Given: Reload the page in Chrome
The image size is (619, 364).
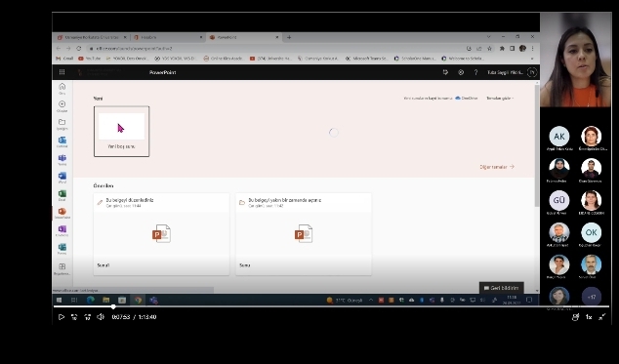Looking at the screenshot, I should pos(78,48).
